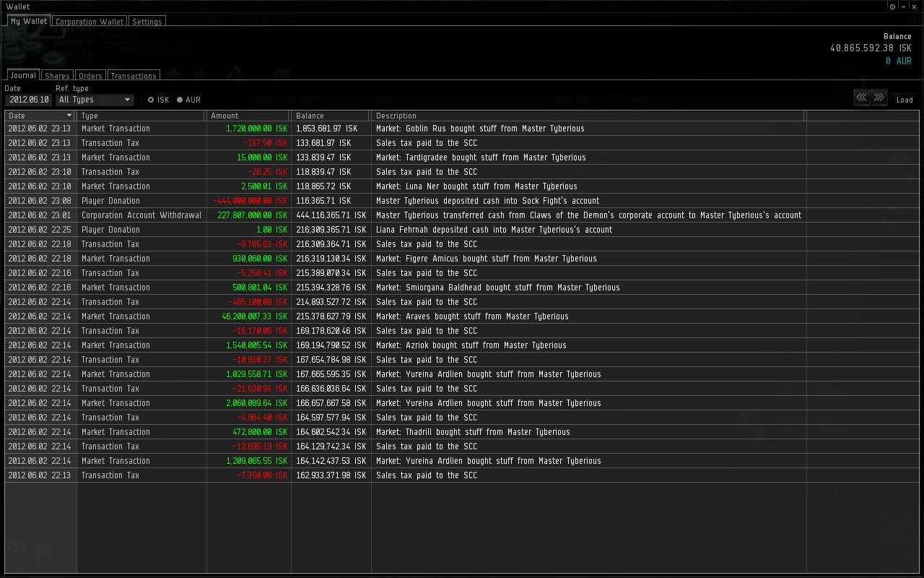Click the '227,807,000.00 ISK' amount cell

pos(252,215)
